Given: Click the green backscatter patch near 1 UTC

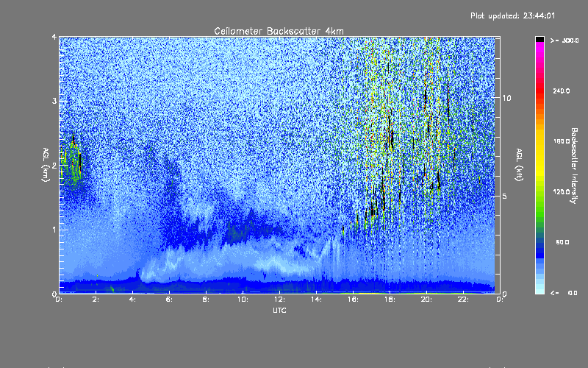Looking at the screenshot, I should (72, 161).
